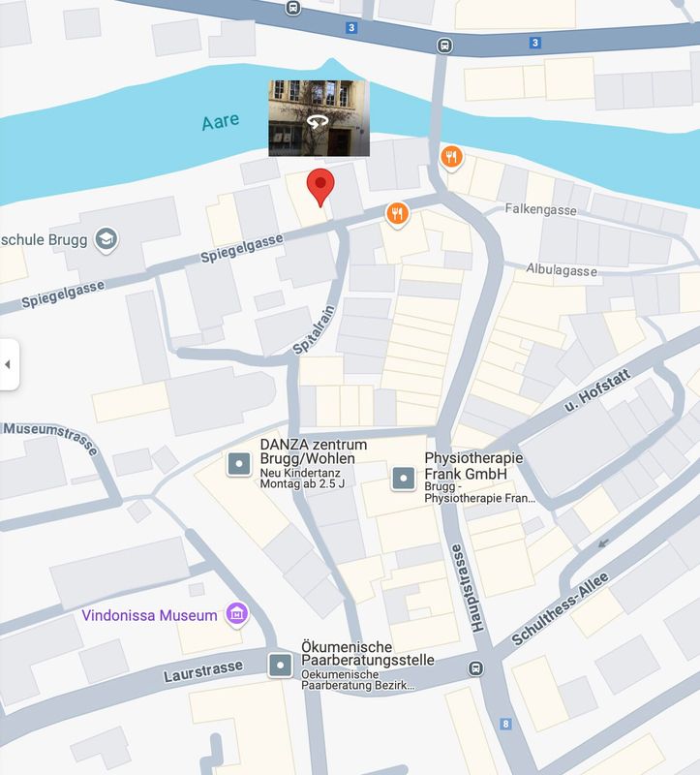This screenshot has width=700, height=775.
Task: Expand the collapsed side panel arrow
Action: click(9, 364)
